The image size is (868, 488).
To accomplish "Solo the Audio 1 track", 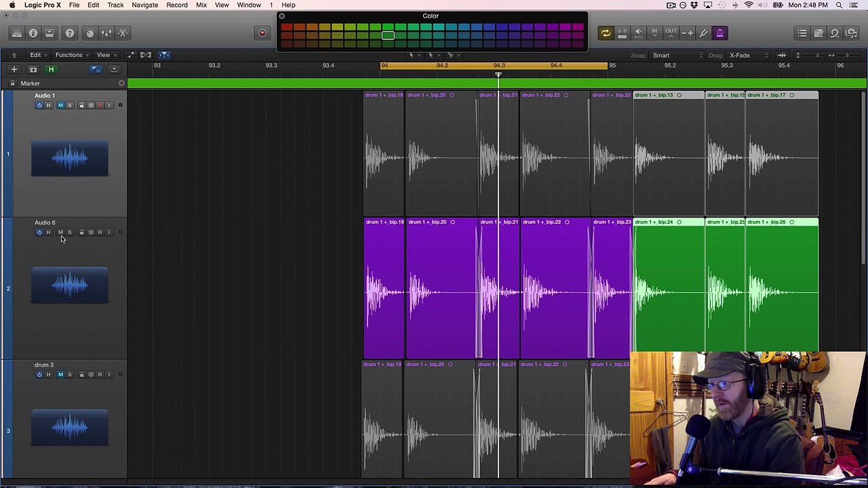I will tap(70, 105).
